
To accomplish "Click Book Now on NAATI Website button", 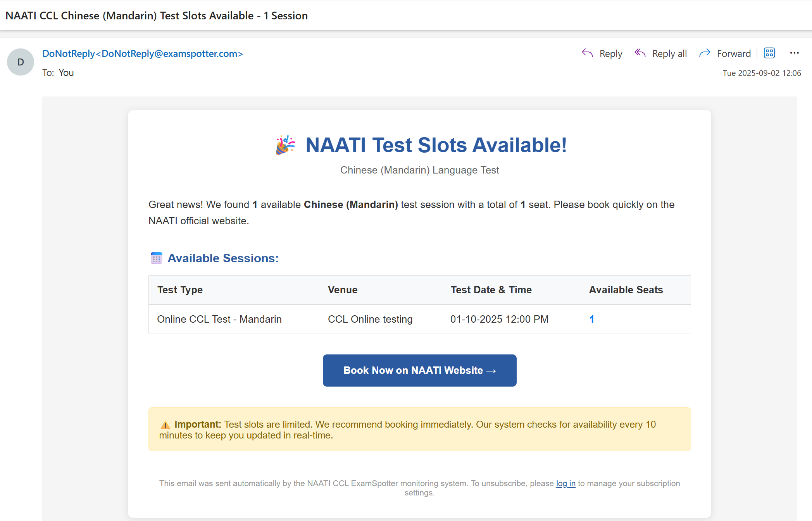I will [x=419, y=370].
